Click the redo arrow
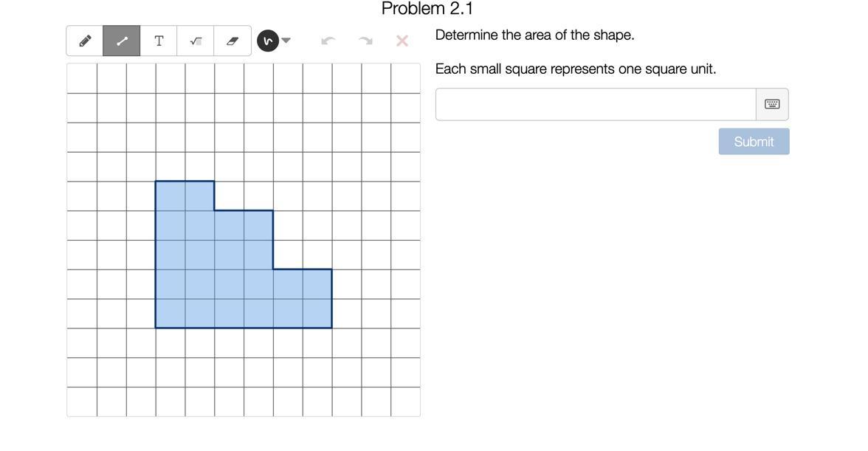Screen dimensions: 868x451 (x=365, y=41)
